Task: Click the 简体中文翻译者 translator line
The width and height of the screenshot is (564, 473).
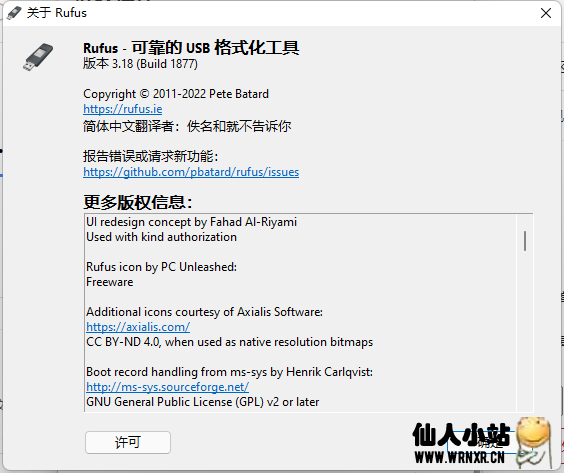Action: [x=187, y=126]
